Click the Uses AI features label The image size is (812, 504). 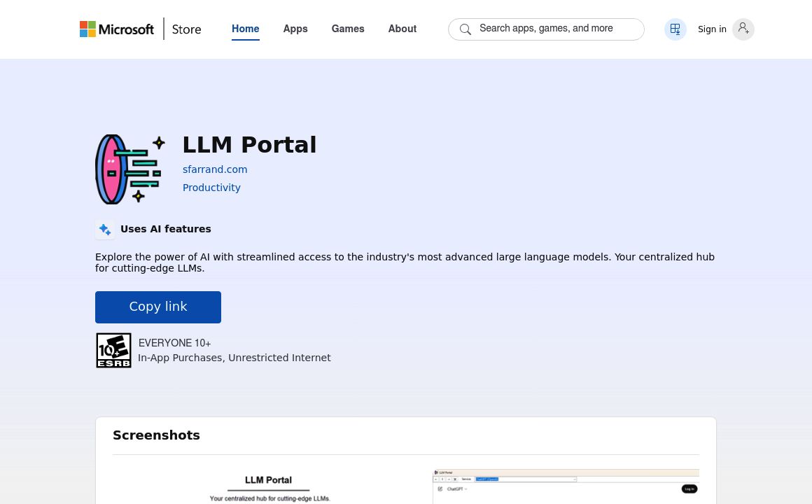pos(166,229)
